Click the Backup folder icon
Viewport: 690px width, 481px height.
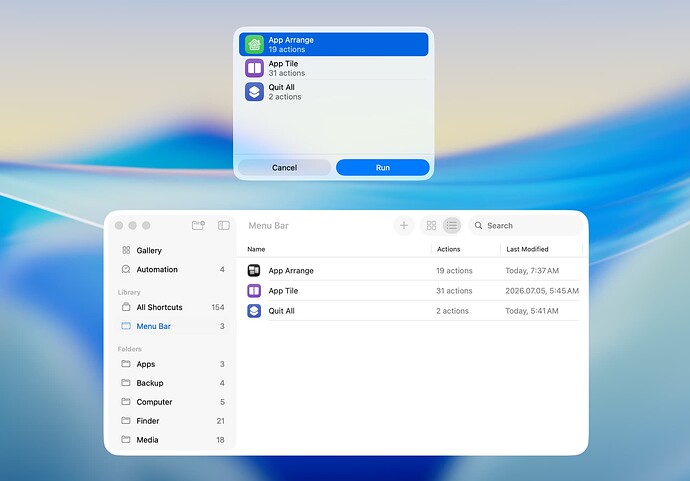click(126, 382)
